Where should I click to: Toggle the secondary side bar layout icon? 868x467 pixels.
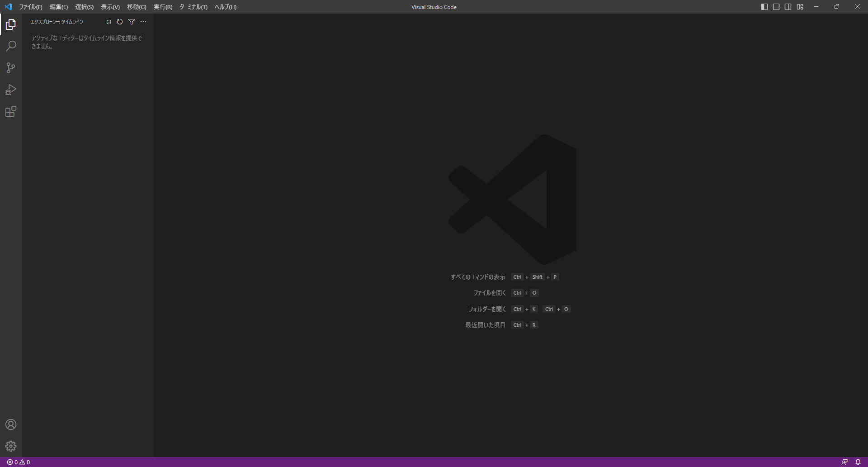tap(788, 7)
